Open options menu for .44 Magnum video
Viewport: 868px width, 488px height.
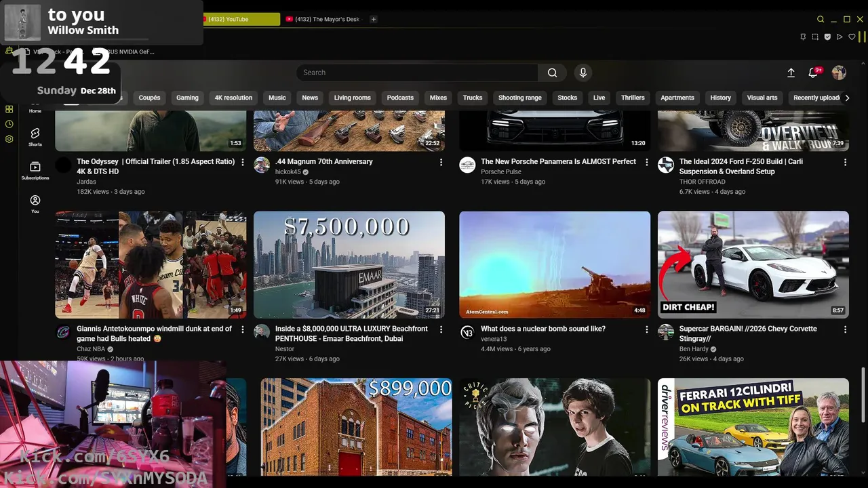pos(441,162)
